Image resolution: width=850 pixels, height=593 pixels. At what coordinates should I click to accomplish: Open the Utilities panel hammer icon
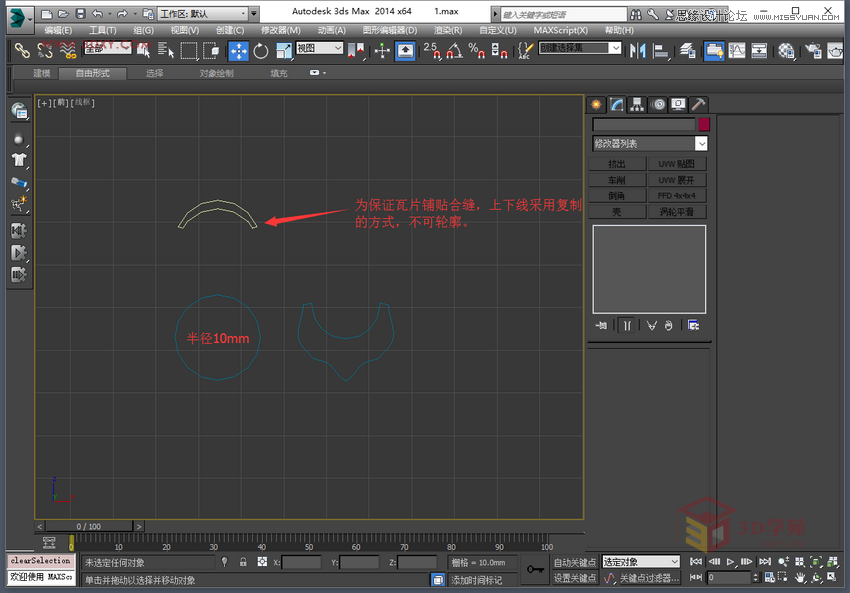point(700,104)
